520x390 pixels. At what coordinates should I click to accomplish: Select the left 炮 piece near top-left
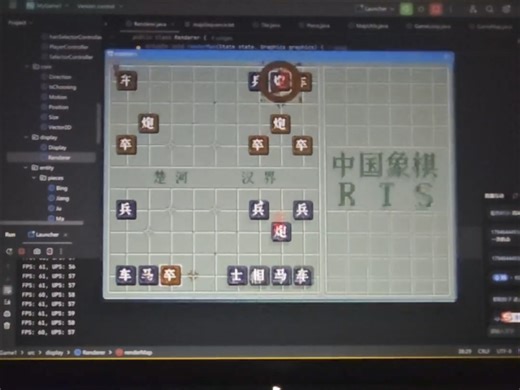tap(148, 123)
